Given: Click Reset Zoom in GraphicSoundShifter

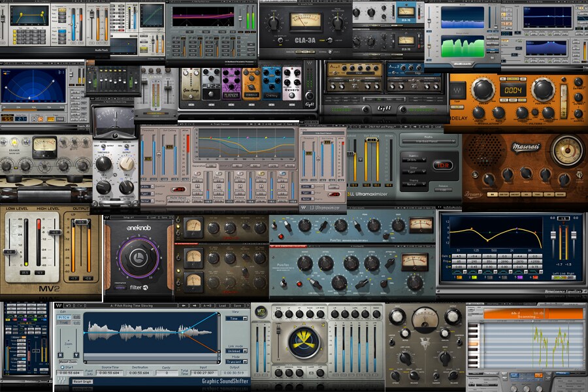Looking at the screenshot, I should [68, 361].
